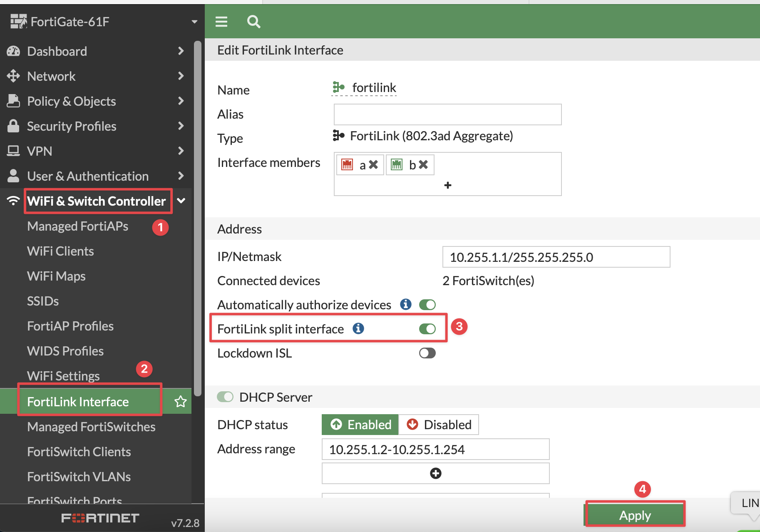Open Managed FortiSwitches page

pyautogui.click(x=91, y=427)
